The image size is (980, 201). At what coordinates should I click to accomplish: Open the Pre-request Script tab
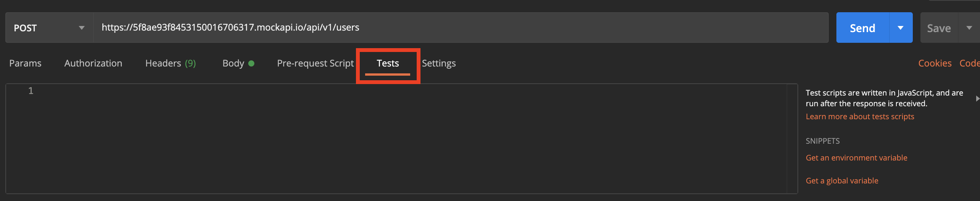coord(315,63)
